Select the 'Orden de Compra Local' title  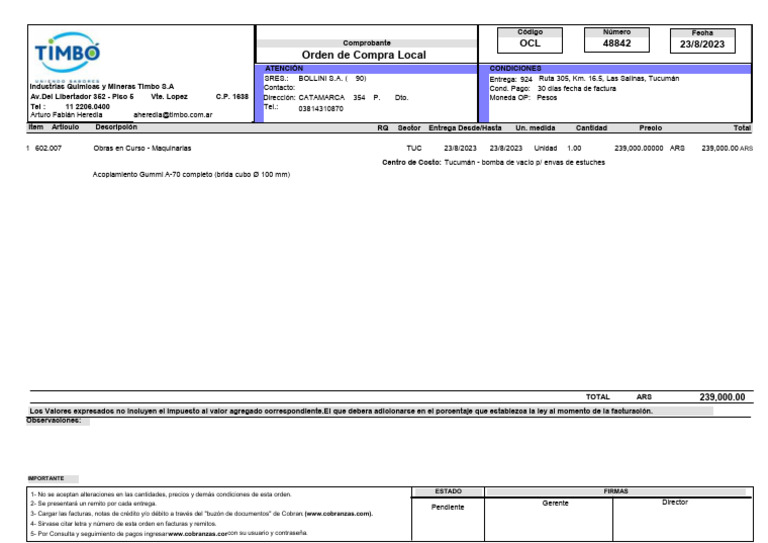(364, 55)
